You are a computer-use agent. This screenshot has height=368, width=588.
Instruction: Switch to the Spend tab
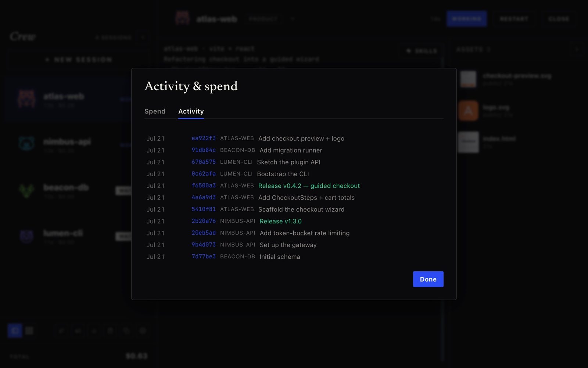pos(155,111)
